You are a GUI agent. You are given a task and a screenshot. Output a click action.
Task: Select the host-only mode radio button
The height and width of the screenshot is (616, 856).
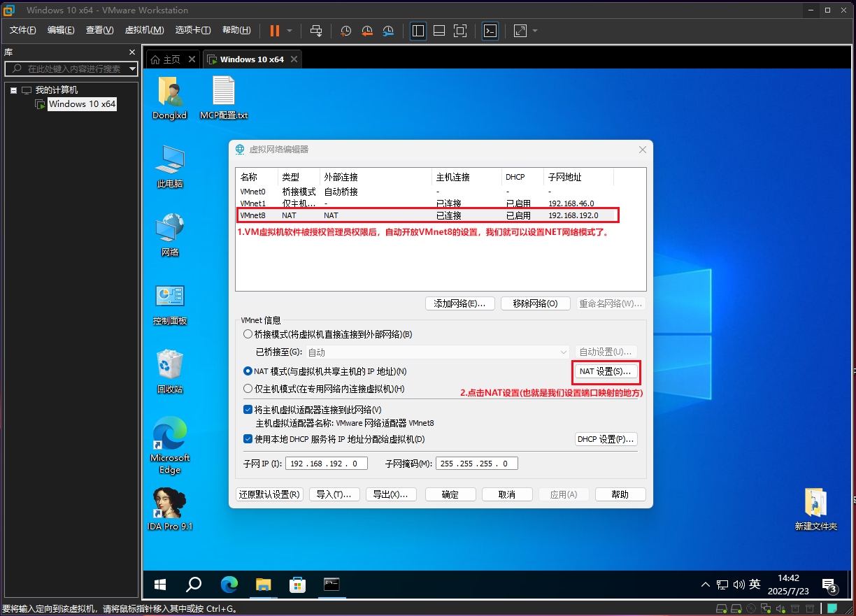[x=248, y=389]
